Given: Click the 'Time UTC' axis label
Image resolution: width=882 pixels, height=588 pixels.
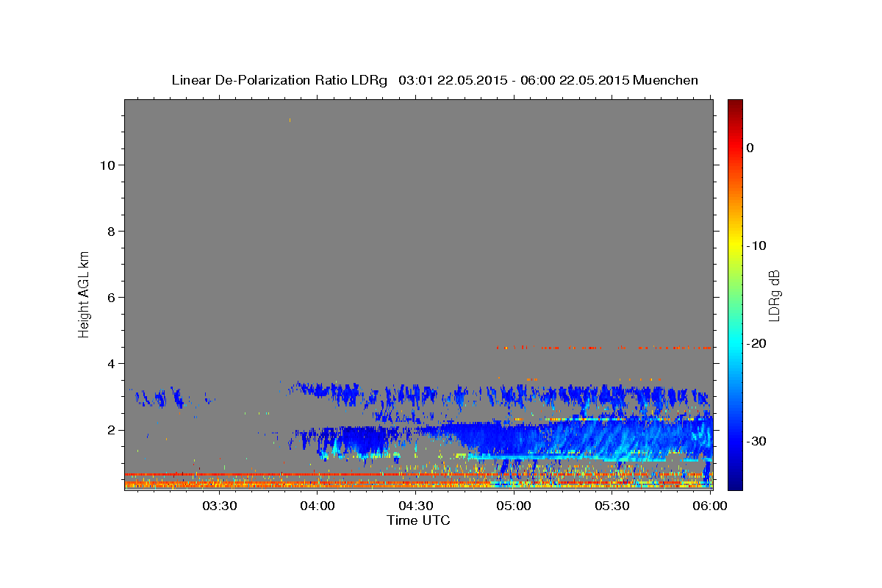Looking at the screenshot, I should 418,520.
